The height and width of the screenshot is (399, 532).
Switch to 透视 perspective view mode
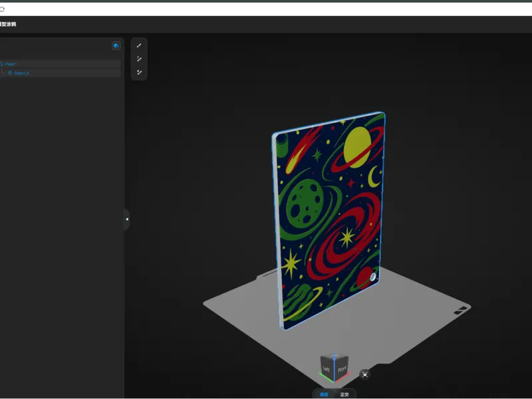pyautogui.click(x=324, y=394)
